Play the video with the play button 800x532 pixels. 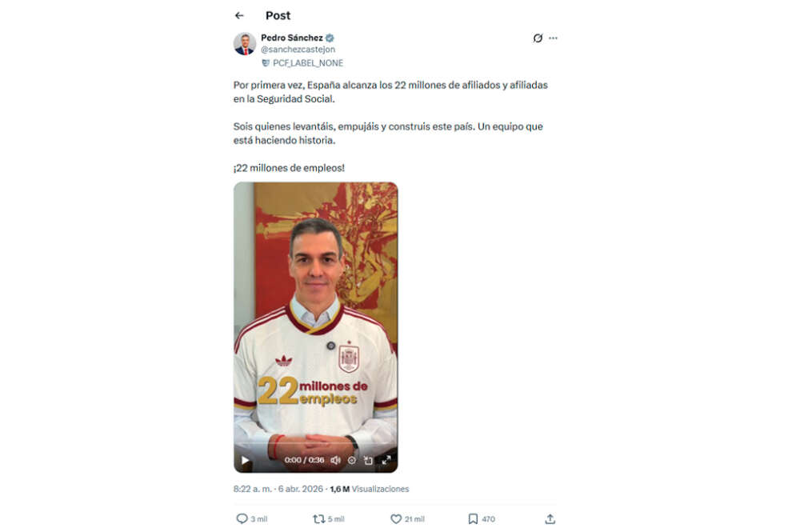click(x=245, y=460)
